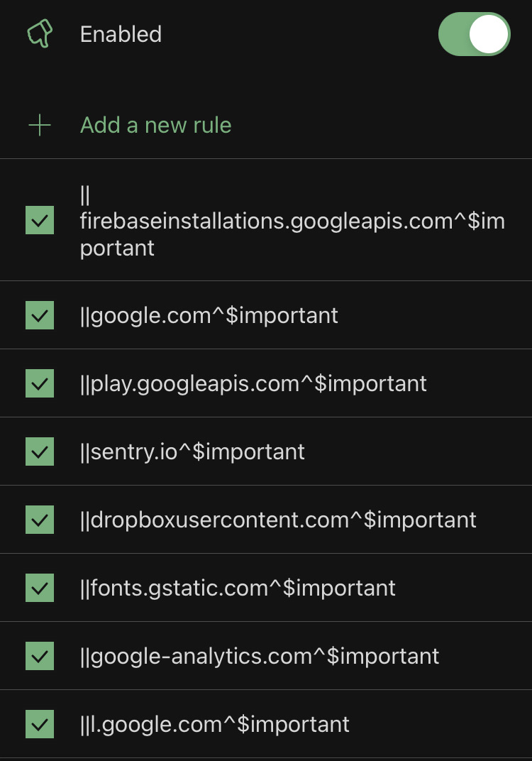532x761 pixels.
Task: Open the firebaseinstallations.googleapis.com rule text
Action: pyautogui.click(x=292, y=221)
